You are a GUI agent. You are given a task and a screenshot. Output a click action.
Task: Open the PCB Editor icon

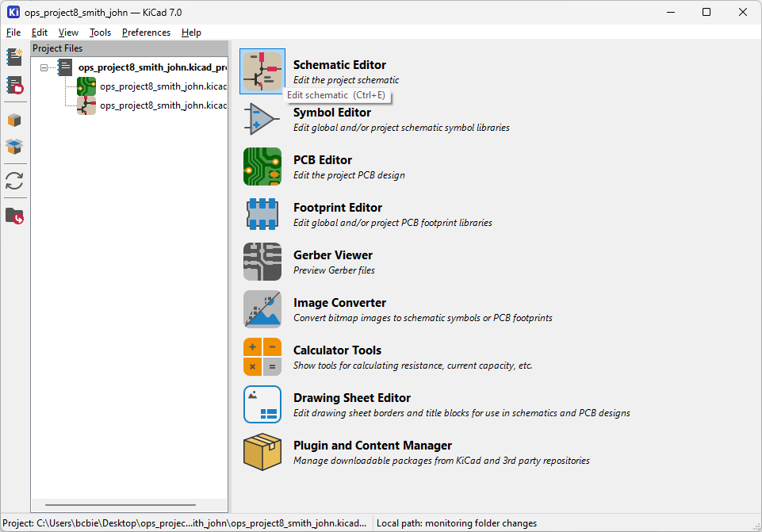[x=262, y=166]
